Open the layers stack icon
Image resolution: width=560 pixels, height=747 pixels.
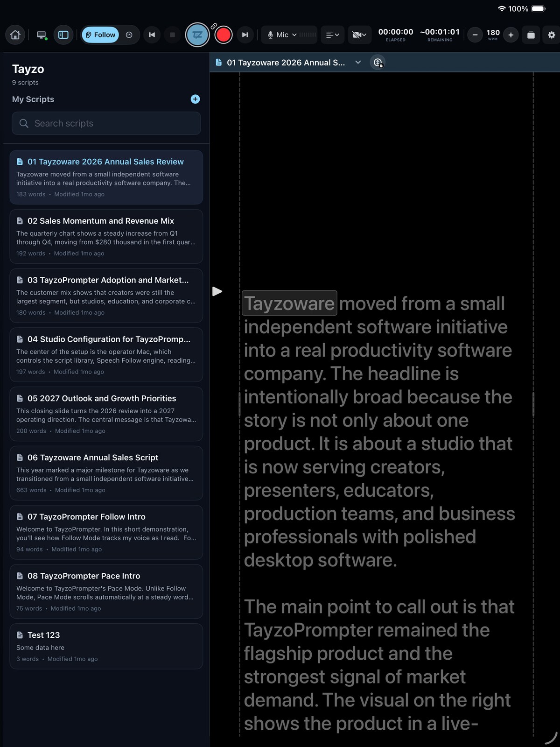(531, 35)
